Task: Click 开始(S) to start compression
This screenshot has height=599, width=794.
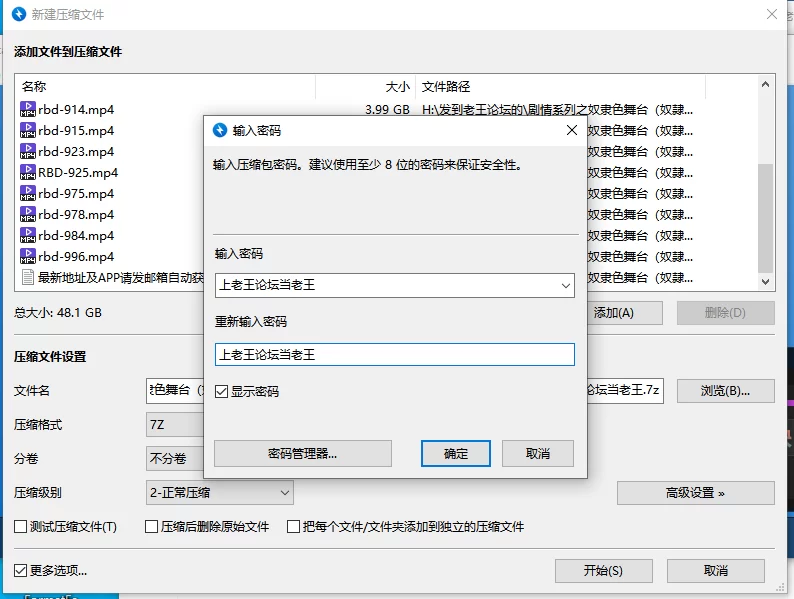Action: 604,571
